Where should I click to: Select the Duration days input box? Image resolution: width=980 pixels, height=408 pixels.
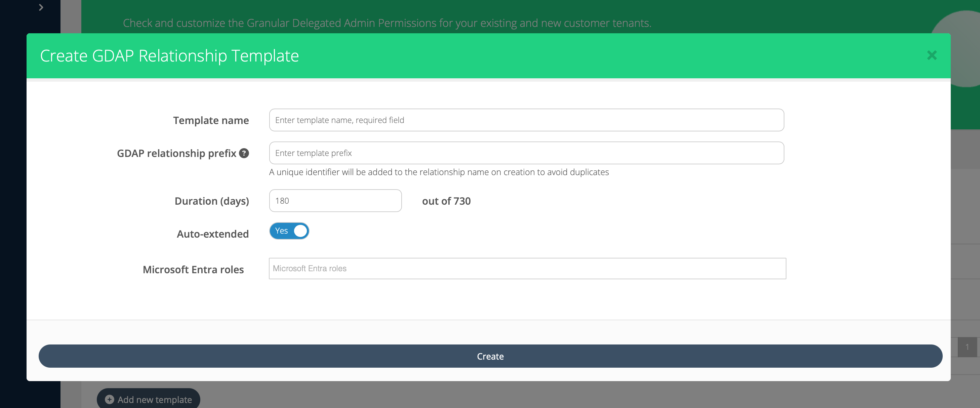click(x=335, y=201)
